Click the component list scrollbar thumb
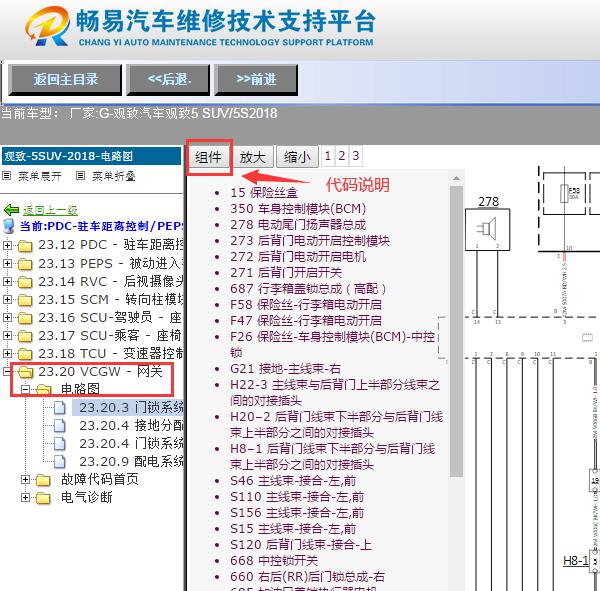Image resolution: width=600 pixels, height=591 pixels. (x=457, y=331)
